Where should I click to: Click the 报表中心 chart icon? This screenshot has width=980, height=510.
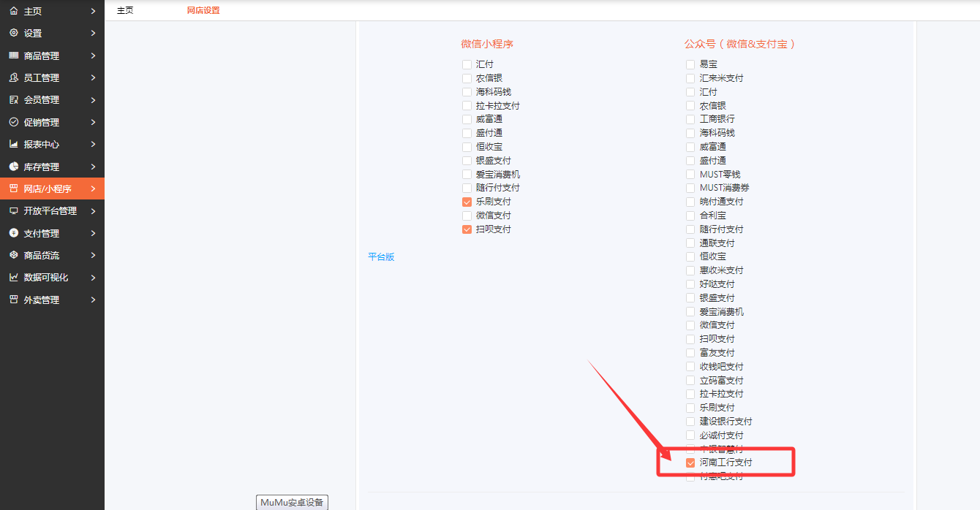click(x=13, y=144)
